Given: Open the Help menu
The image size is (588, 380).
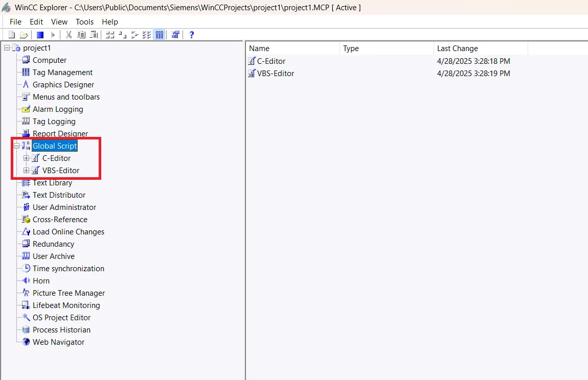Looking at the screenshot, I should (110, 22).
